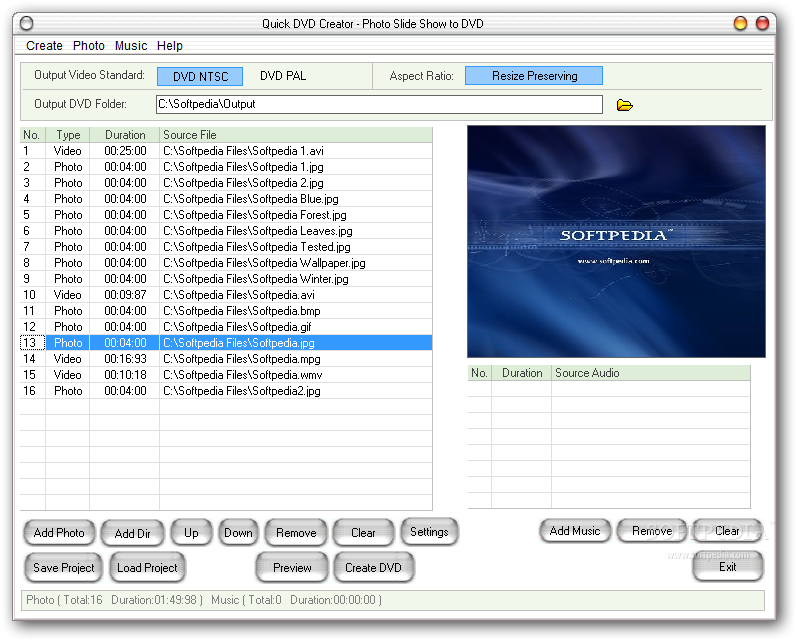Select row Softpedia Forest.jpg
Image resolution: width=797 pixels, height=641 pixels.
click(226, 215)
